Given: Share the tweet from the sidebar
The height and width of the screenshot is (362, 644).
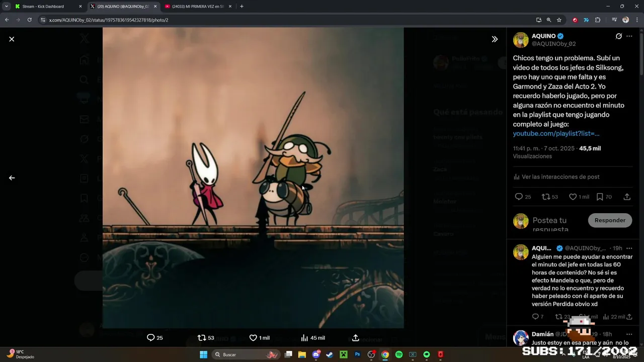Looking at the screenshot, I should (627, 197).
